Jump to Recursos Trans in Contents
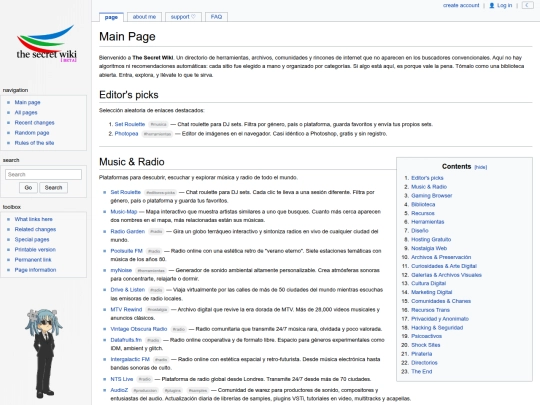Screen dimensions: 540x405 point(430,310)
